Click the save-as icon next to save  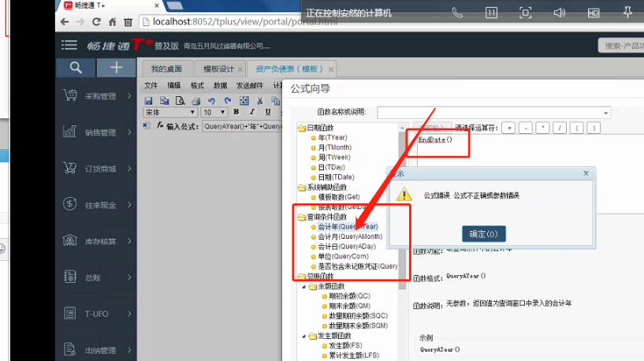[x=164, y=101]
